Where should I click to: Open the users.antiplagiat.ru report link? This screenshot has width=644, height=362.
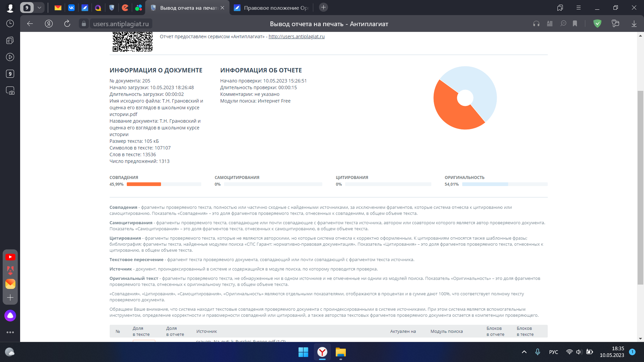pos(296,37)
